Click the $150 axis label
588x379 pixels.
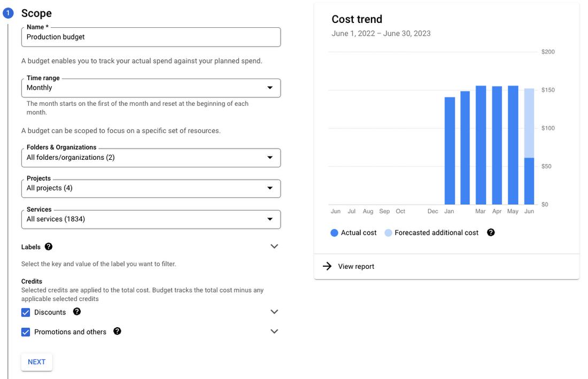point(548,90)
